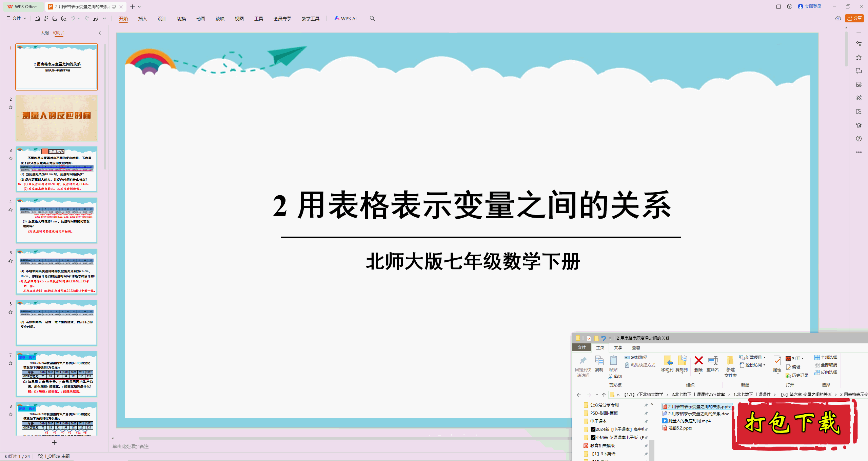Click the three dots more icon in right sidebar
The height and width of the screenshot is (461, 868).
point(859,152)
